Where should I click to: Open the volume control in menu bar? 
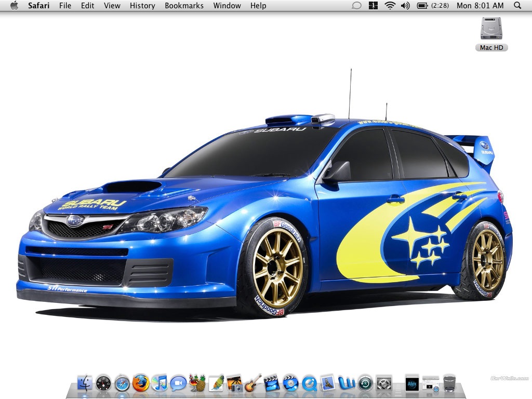[405, 5]
